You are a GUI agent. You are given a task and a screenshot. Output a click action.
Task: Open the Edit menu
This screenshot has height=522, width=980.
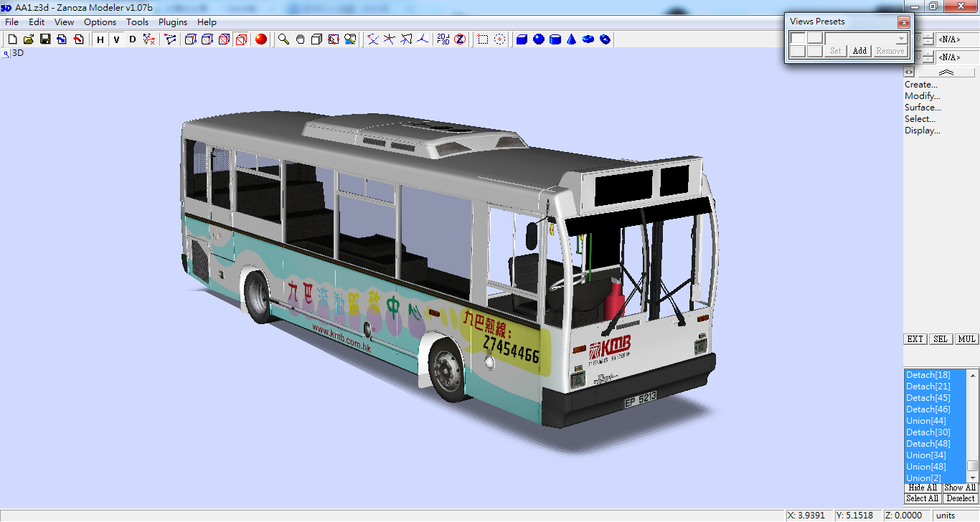tap(37, 22)
